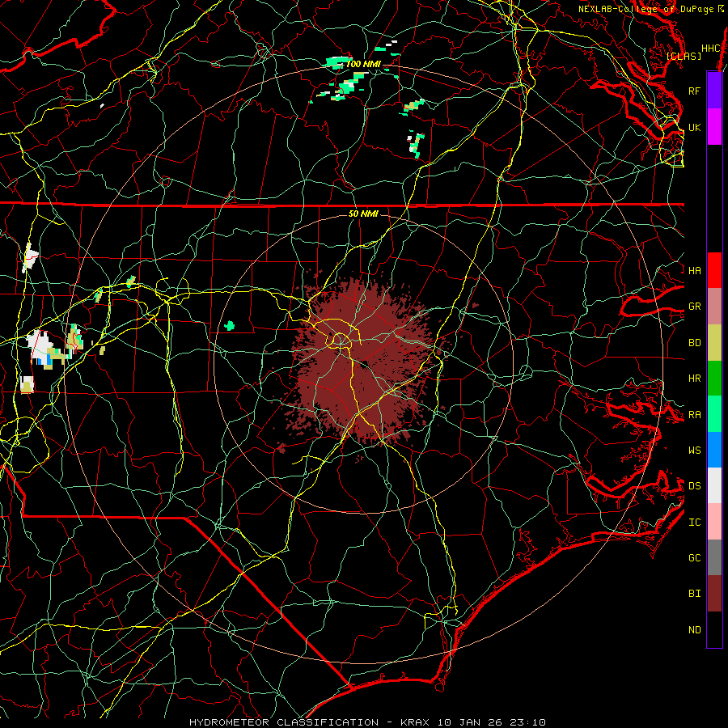The height and width of the screenshot is (728, 728).
Task: Click the GC gray legend swatch
Action: click(x=714, y=557)
